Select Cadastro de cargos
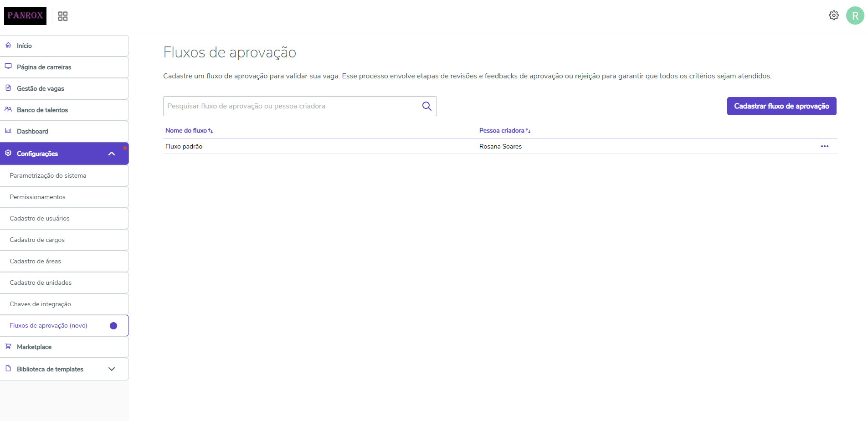The image size is (868, 421). pyautogui.click(x=64, y=240)
